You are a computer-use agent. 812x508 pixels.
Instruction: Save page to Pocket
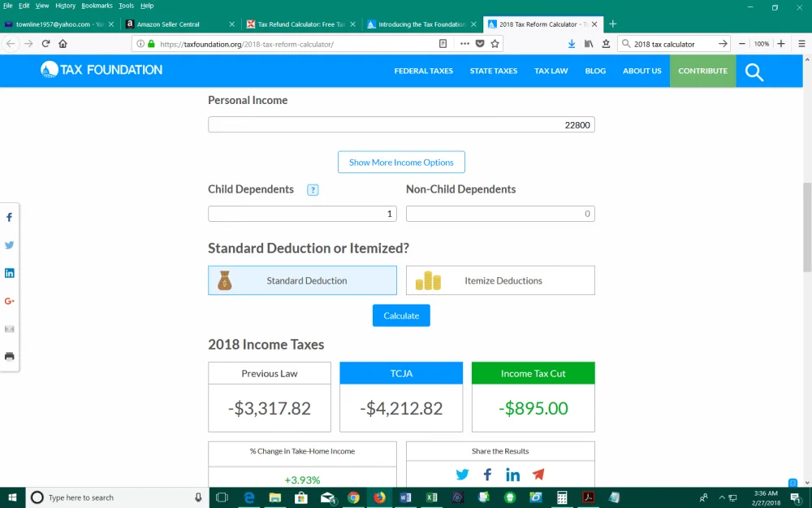click(x=480, y=44)
